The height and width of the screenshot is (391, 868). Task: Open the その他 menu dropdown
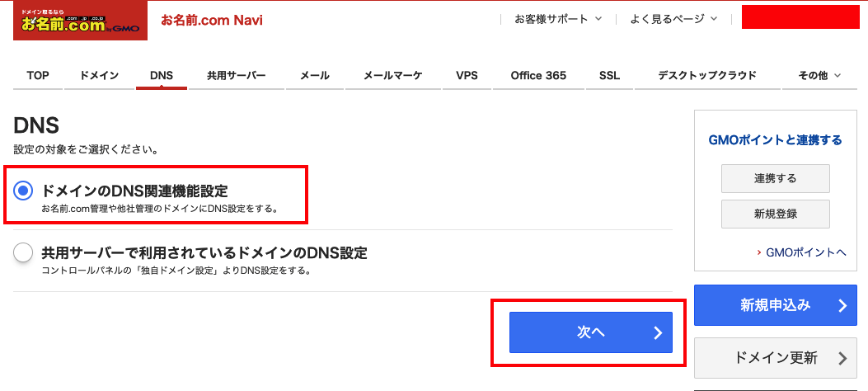tap(820, 75)
